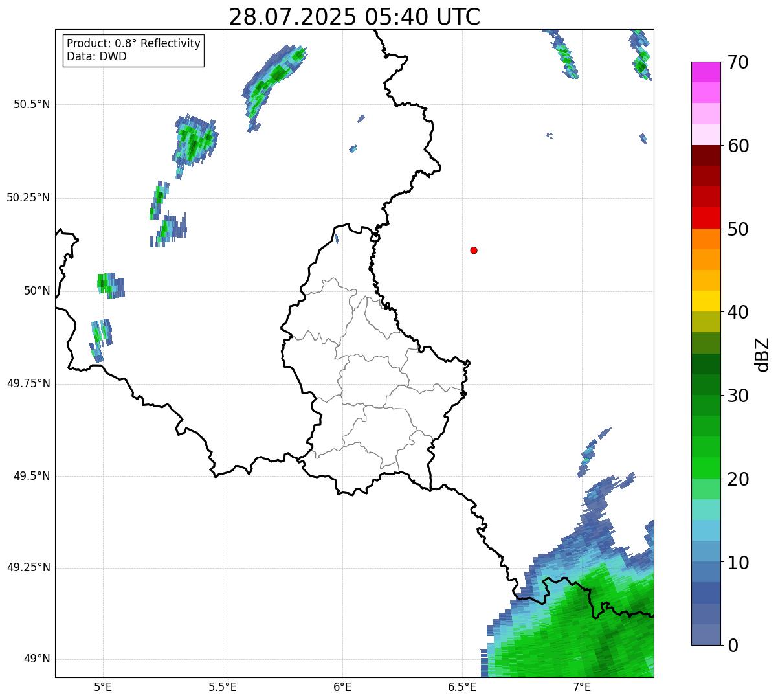Pick the magenta top colorbar segment

pos(706,72)
